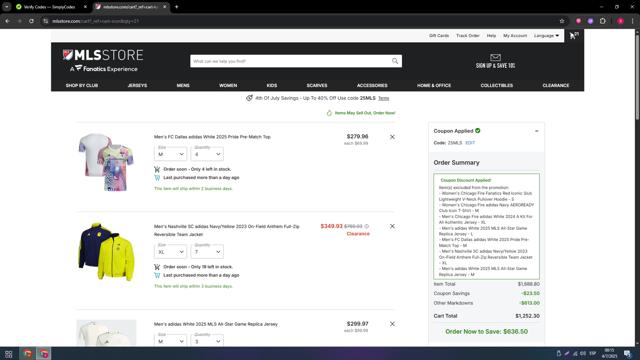The image size is (640, 360).
Task: Open the Nashville jacket product thumbnail
Action: (x=106, y=251)
